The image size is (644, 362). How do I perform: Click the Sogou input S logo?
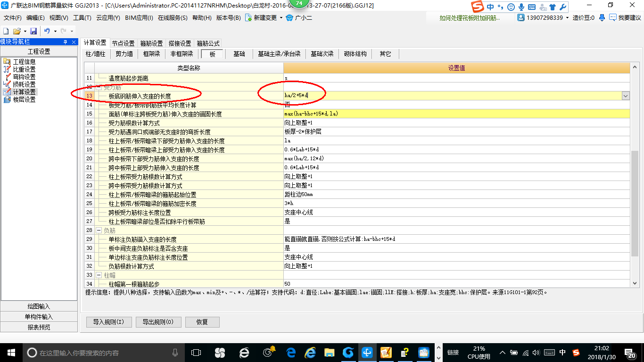tap(478, 7)
